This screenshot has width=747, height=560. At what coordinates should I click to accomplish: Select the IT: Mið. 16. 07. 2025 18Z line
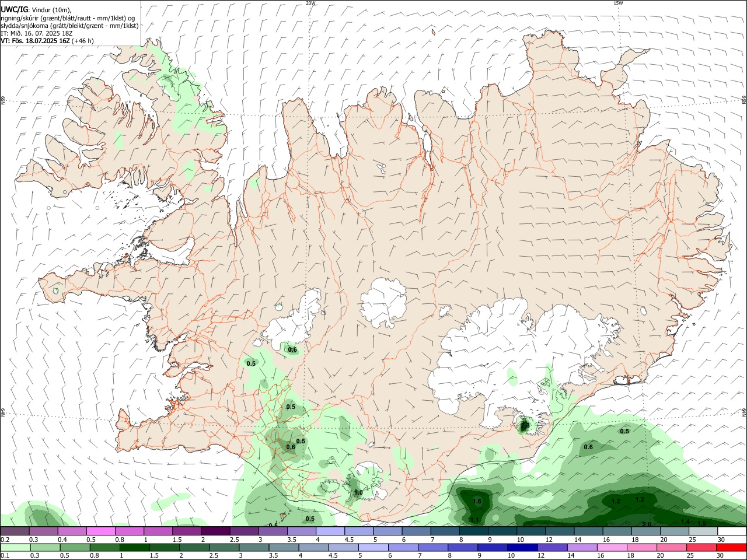pos(36,33)
